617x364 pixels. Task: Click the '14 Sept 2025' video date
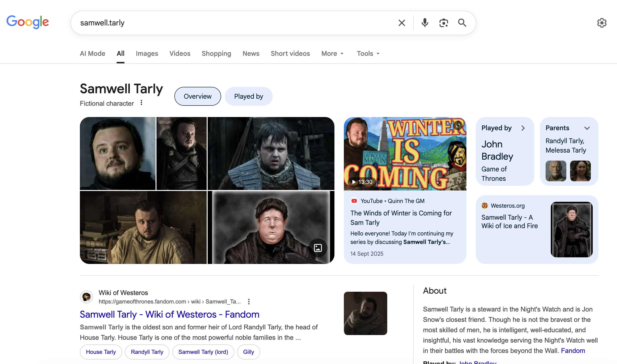coord(367,254)
